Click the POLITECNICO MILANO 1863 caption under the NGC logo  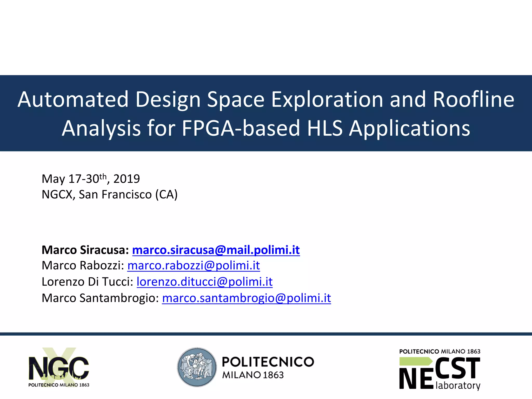point(59,385)
